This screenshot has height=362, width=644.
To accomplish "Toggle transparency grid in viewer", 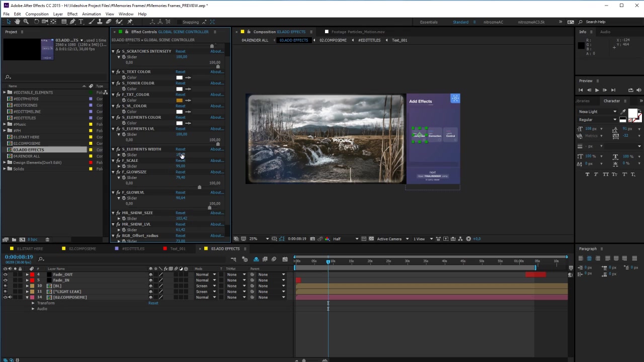I will pyautogui.click(x=371, y=239).
